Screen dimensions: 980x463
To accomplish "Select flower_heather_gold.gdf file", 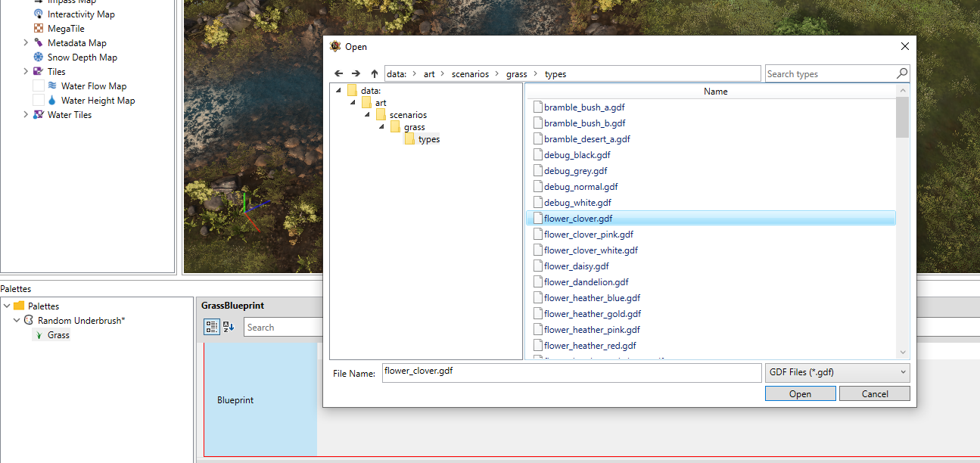I will pos(592,314).
